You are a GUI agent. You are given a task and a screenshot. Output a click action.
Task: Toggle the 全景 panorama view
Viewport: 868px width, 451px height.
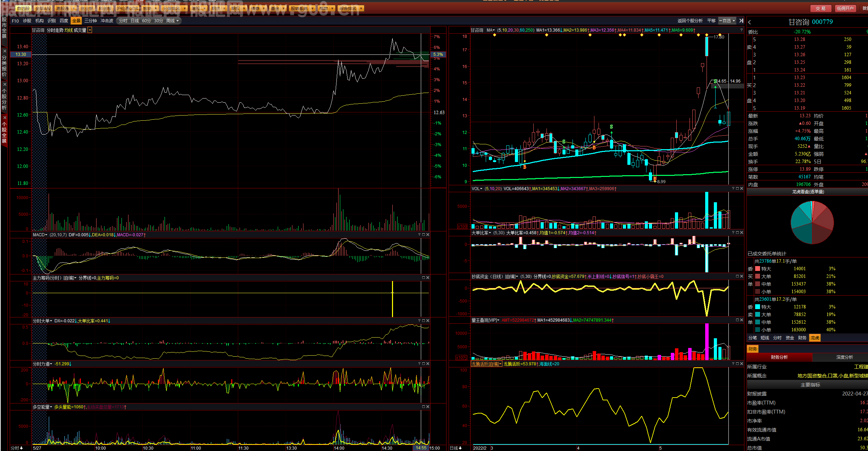coord(76,21)
